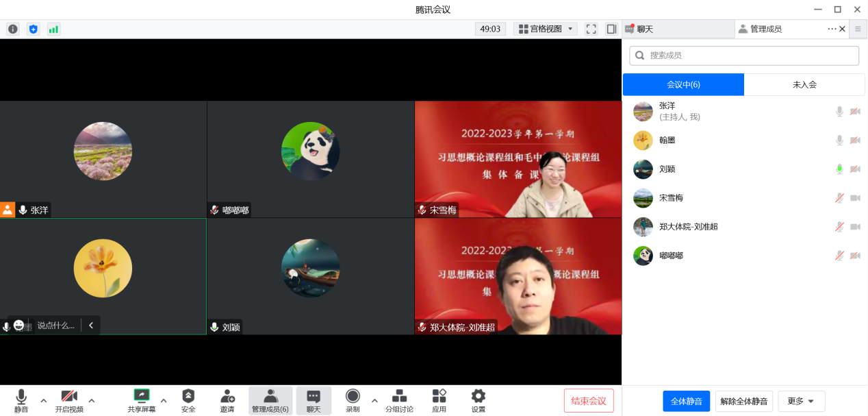
Task: Toggle 张洋's microphone in member list
Action: [839, 111]
